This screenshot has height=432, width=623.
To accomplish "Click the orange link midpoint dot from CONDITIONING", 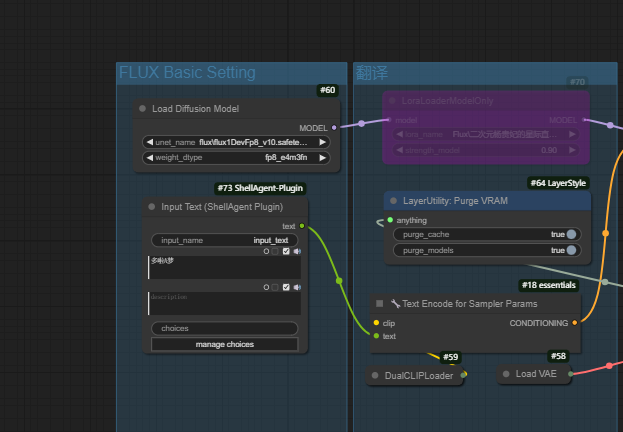I will point(606,233).
